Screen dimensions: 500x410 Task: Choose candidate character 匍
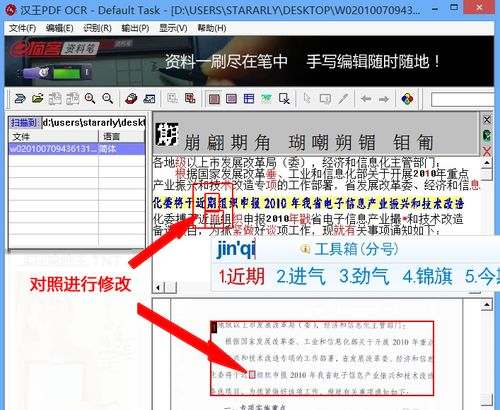(426, 143)
